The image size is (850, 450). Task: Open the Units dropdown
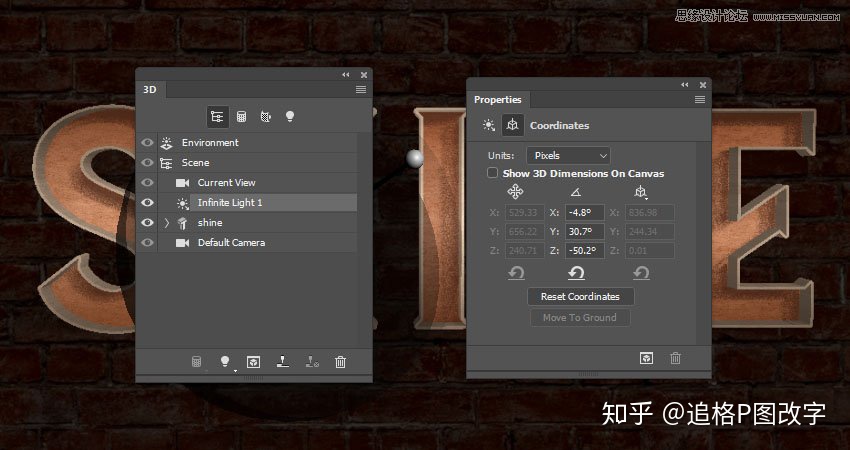click(569, 156)
